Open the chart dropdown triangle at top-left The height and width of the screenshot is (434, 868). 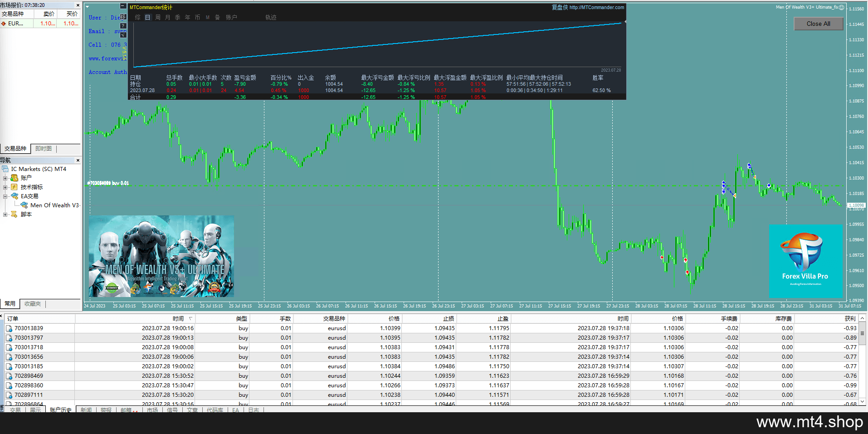pyautogui.click(x=87, y=7)
